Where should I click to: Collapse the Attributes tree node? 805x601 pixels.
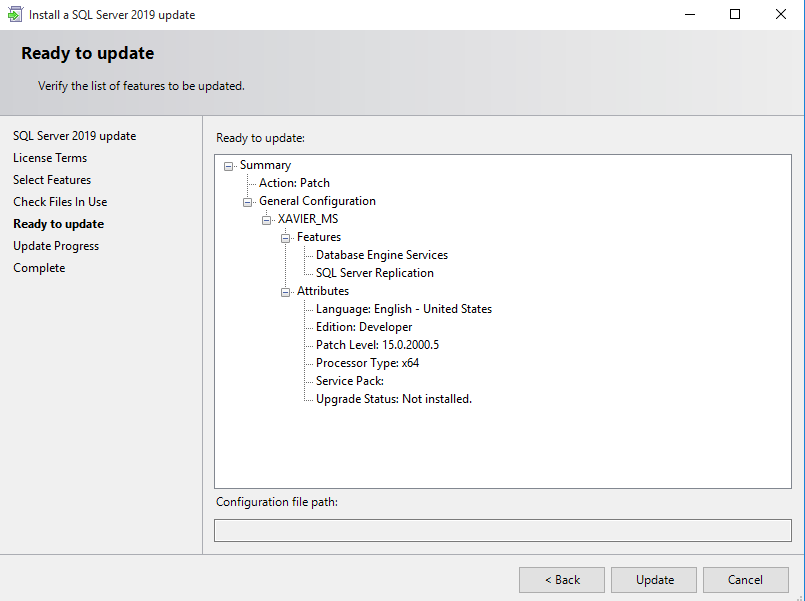pos(285,292)
